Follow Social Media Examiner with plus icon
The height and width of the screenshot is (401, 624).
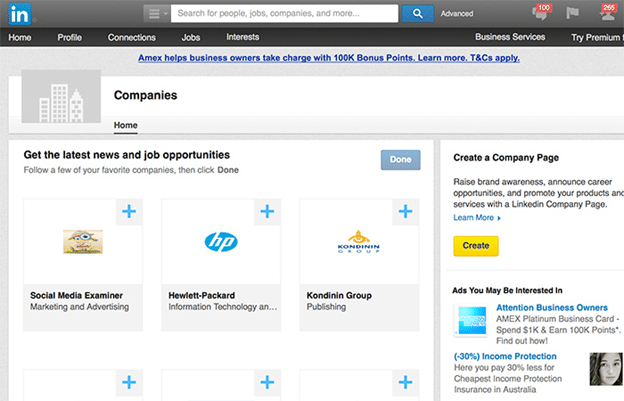[x=129, y=211]
